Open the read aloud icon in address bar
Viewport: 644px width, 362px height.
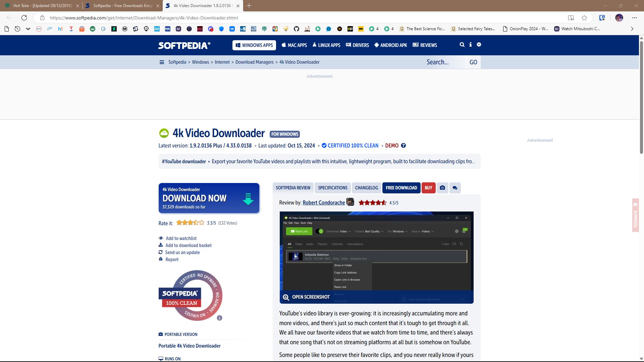click(571, 18)
